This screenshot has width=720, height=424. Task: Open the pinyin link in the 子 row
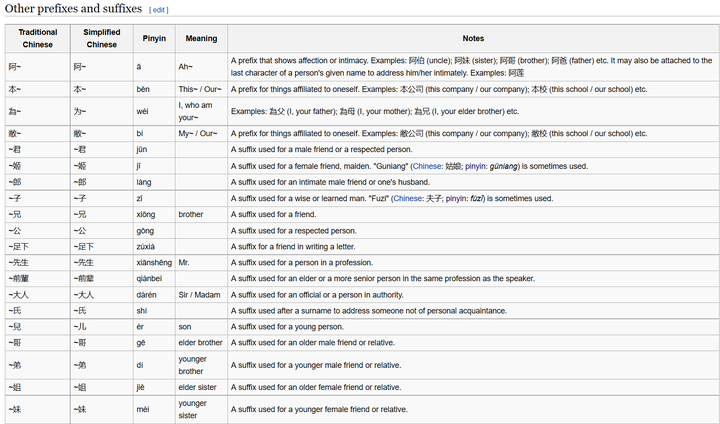(456, 198)
